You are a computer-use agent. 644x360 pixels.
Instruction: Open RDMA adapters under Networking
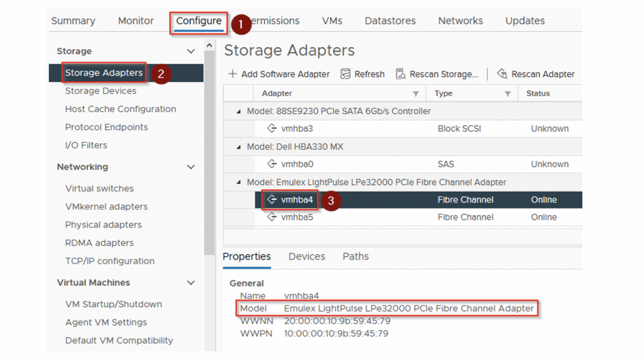click(99, 243)
